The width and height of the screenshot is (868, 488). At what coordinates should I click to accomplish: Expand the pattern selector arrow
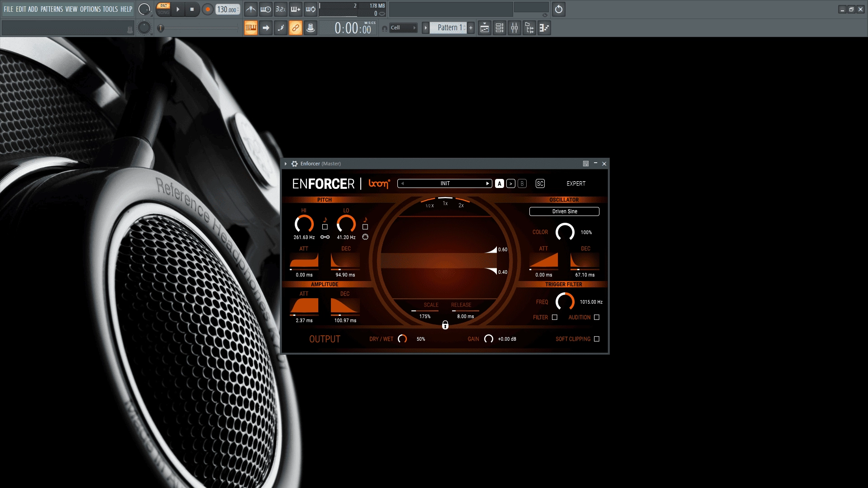coord(425,28)
